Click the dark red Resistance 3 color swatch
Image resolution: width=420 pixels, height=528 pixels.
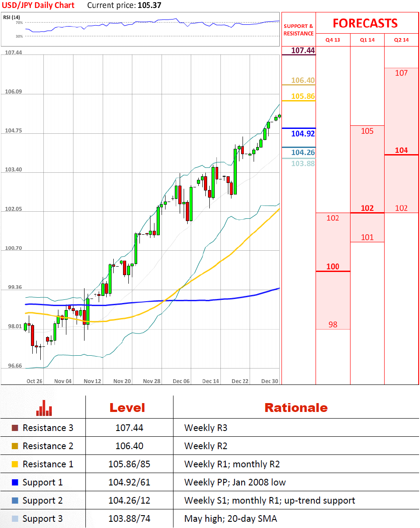(x=15, y=428)
